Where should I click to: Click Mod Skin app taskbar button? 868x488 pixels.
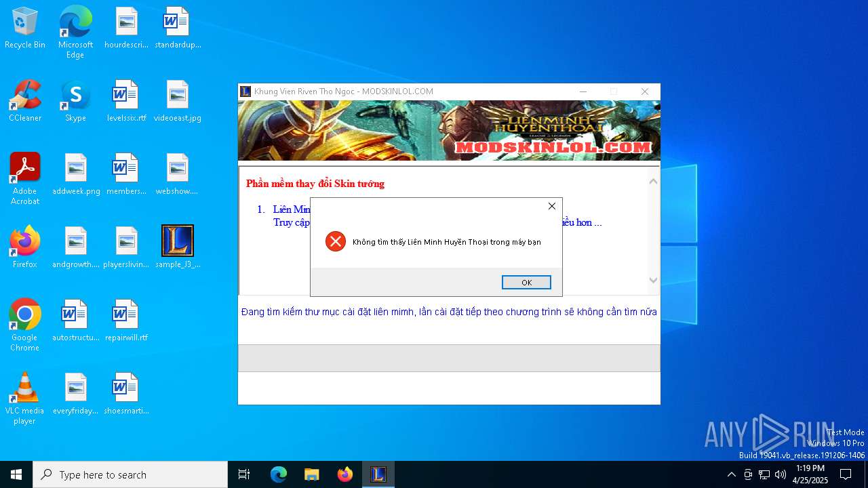[x=378, y=474]
